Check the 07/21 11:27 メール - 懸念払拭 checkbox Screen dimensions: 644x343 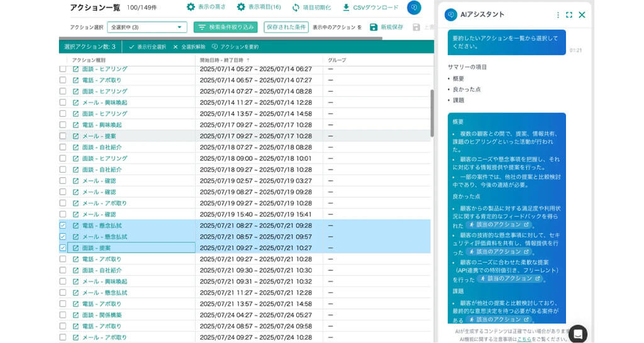[x=63, y=293]
